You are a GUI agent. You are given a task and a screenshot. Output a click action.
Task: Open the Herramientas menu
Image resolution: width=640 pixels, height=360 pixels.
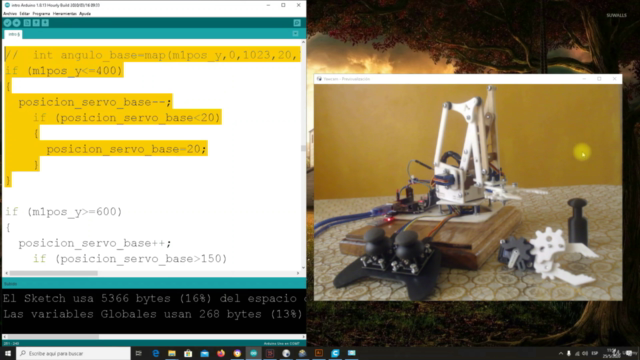64,13
